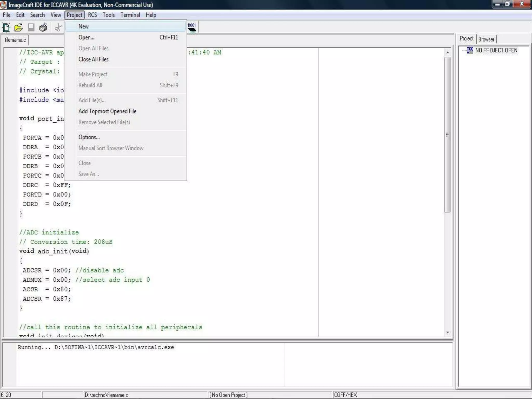
Task: Choose Open... in Project menu
Action: pos(126,37)
